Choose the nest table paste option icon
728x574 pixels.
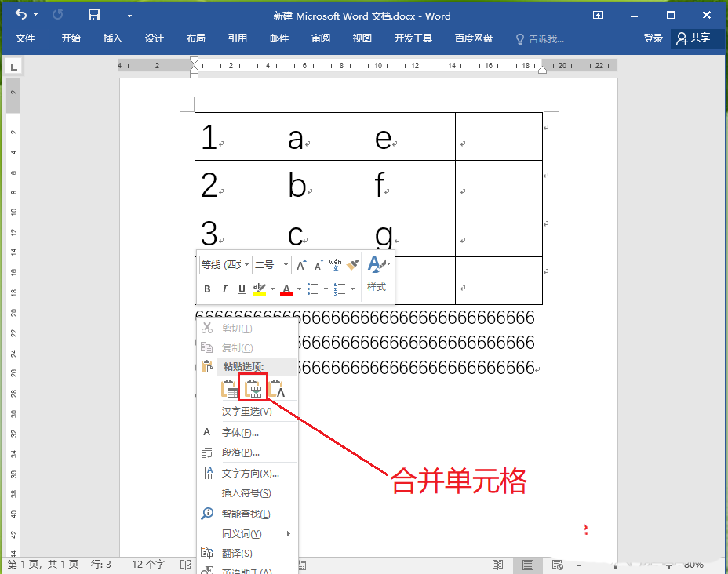[x=229, y=389]
